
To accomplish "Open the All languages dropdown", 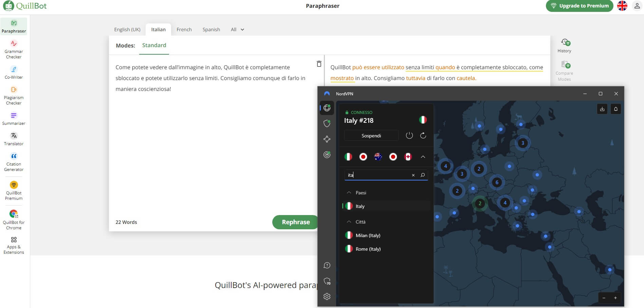I will pyautogui.click(x=237, y=30).
